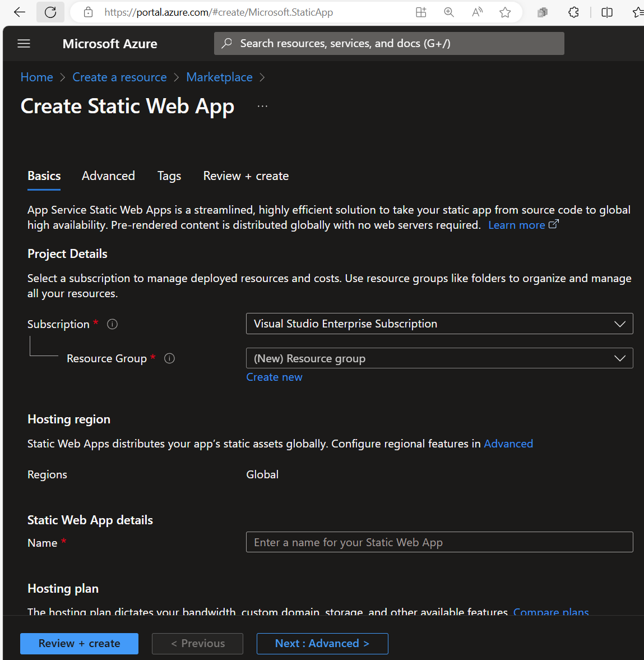644x660 pixels.
Task: Open the browser Extensions puzzle icon
Action: pyautogui.click(x=574, y=12)
